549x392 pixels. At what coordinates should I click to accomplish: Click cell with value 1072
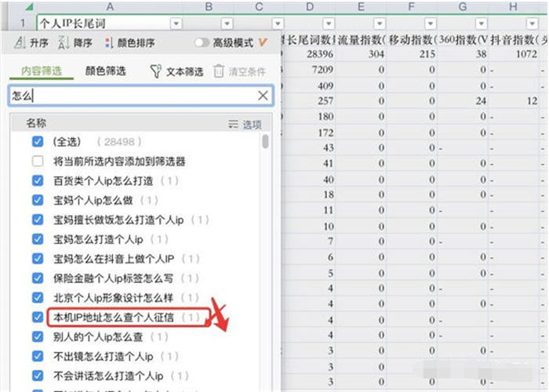coord(513,54)
